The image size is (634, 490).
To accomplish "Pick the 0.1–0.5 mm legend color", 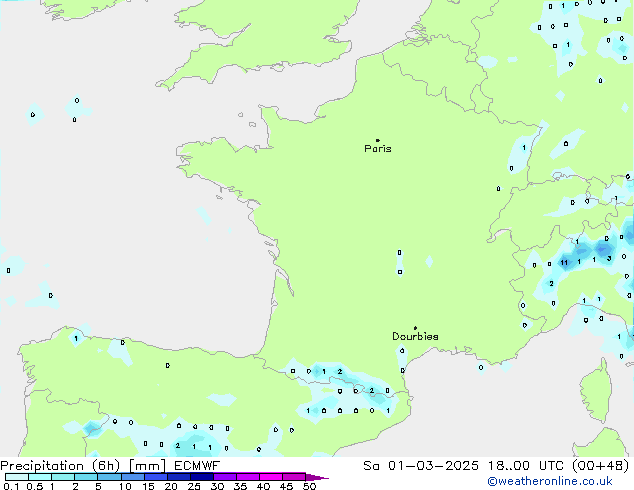I will tap(17, 477).
